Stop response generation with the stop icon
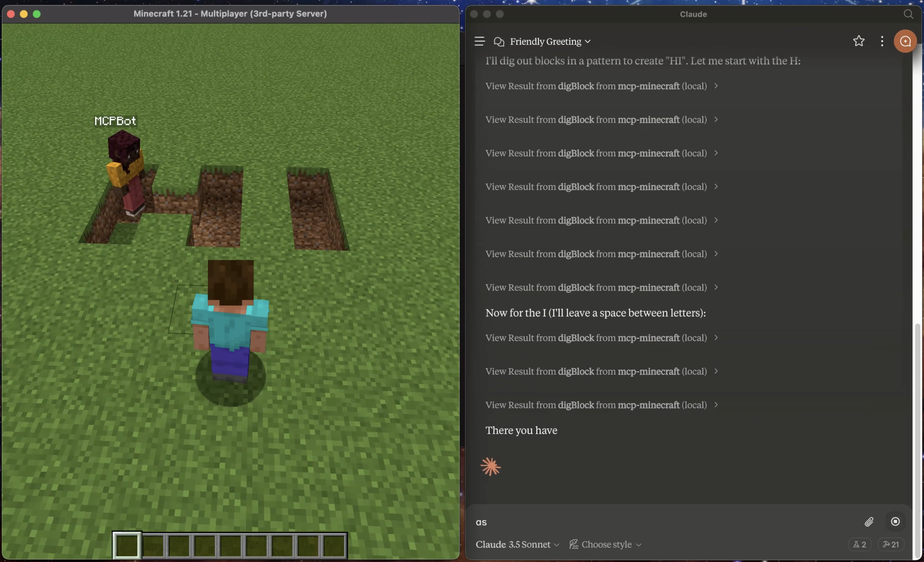Screen dimensions: 924x562 pyautogui.click(x=895, y=522)
